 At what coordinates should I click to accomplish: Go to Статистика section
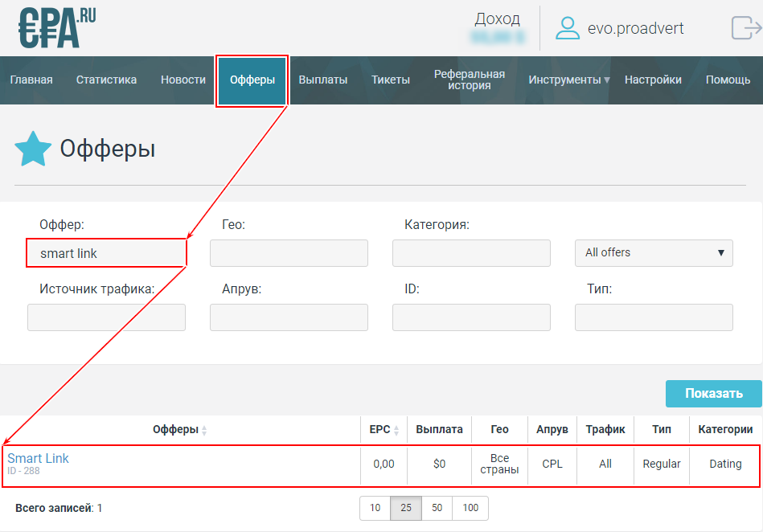[106, 80]
